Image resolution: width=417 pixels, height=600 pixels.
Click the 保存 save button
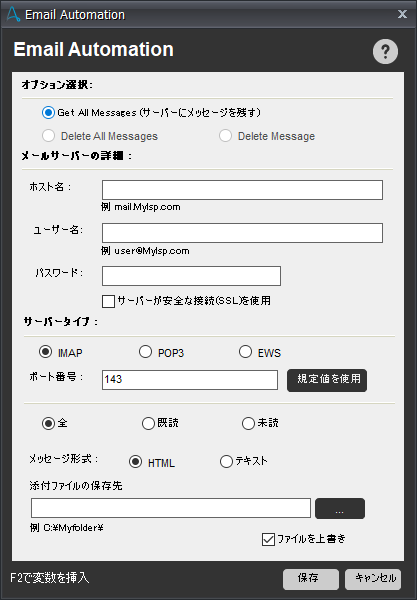coord(311,579)
